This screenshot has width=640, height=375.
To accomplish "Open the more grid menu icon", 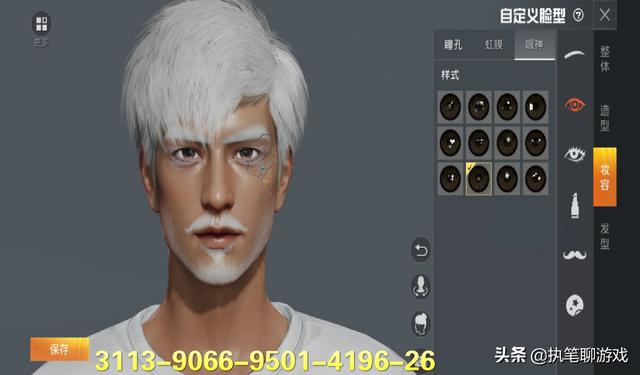I will pyautogui.click(x=41, y=24).
